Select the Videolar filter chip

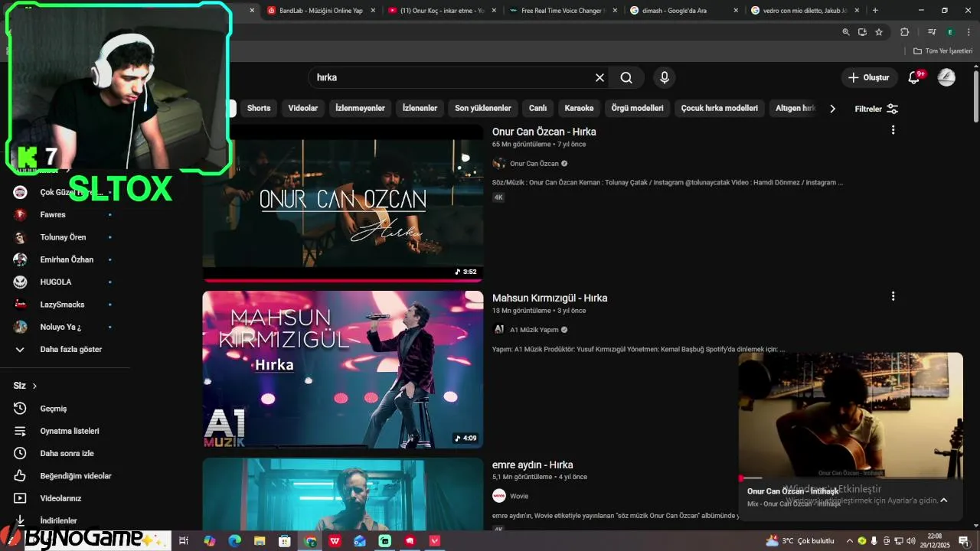[x=303, y=108]
